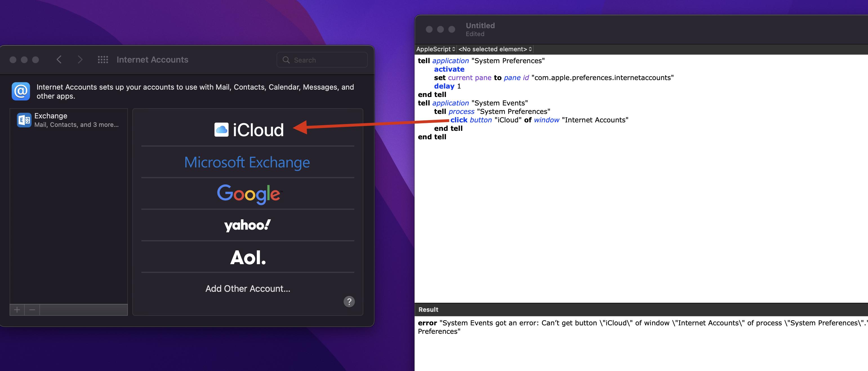868x371 pixels.
Task: Click the Untitled title in Script Editor
Action: pyautogui.click(x=480, y=26)
